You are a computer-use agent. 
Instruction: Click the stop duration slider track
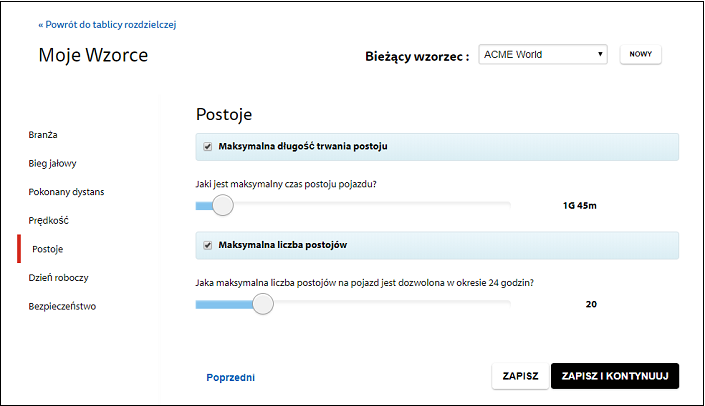[353, 206]
